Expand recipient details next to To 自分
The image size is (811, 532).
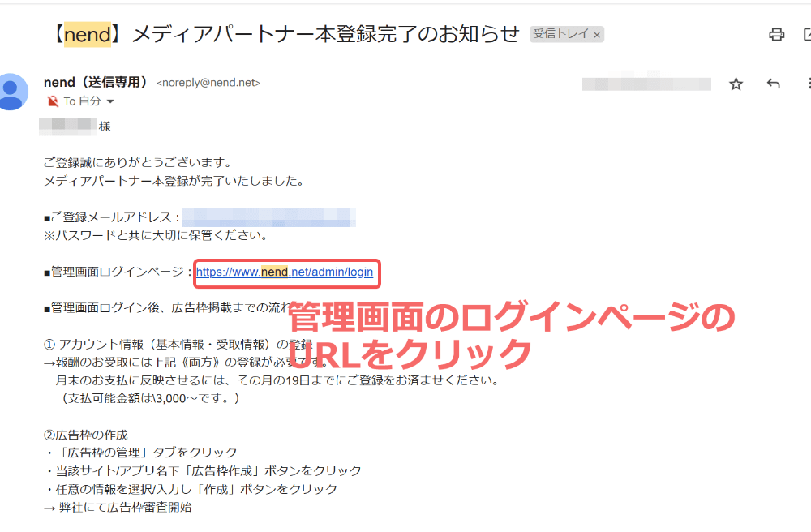tap(110, 101)
